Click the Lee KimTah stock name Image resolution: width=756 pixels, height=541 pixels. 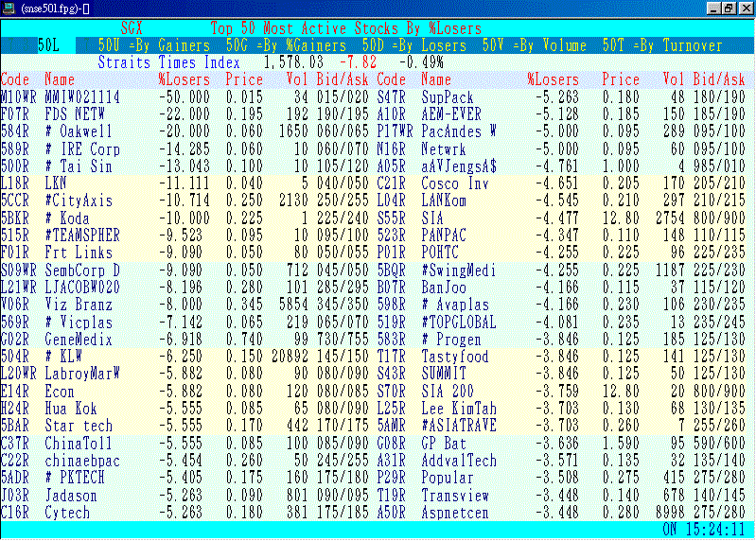click(459, 409)
